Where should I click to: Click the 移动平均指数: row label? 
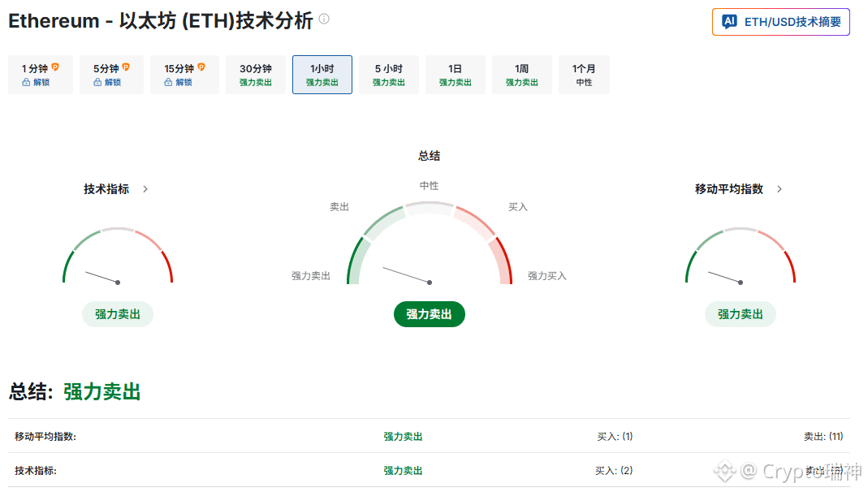tap(45, 437)
